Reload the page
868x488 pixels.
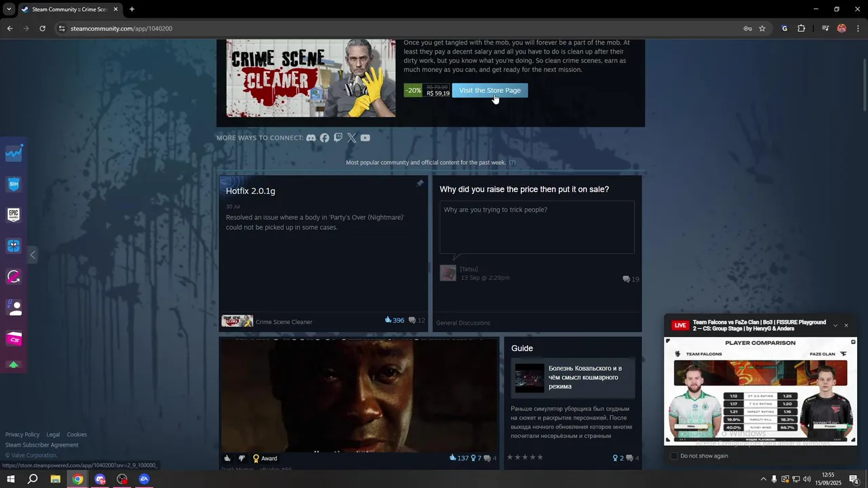pos(42,28)
